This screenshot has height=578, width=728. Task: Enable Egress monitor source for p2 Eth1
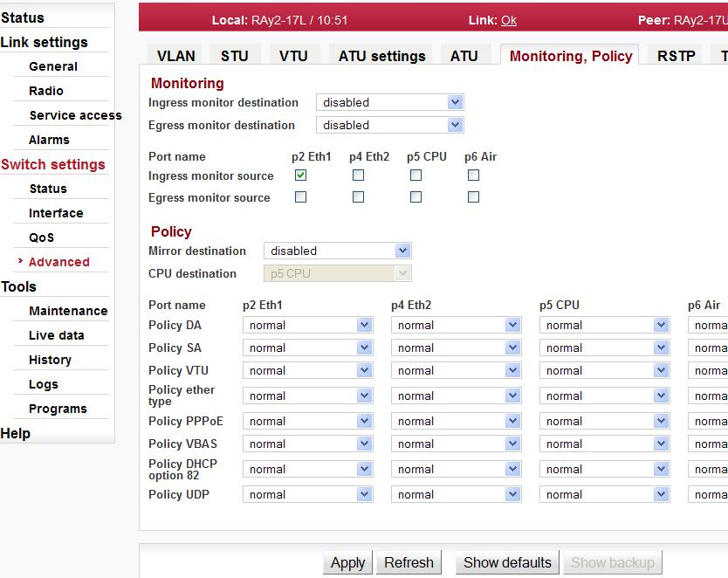coord(300,196)
